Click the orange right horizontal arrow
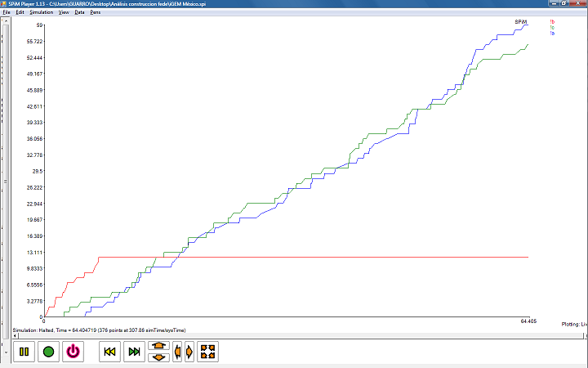Viewport: 588px width, 368px height. click(189, 352)
